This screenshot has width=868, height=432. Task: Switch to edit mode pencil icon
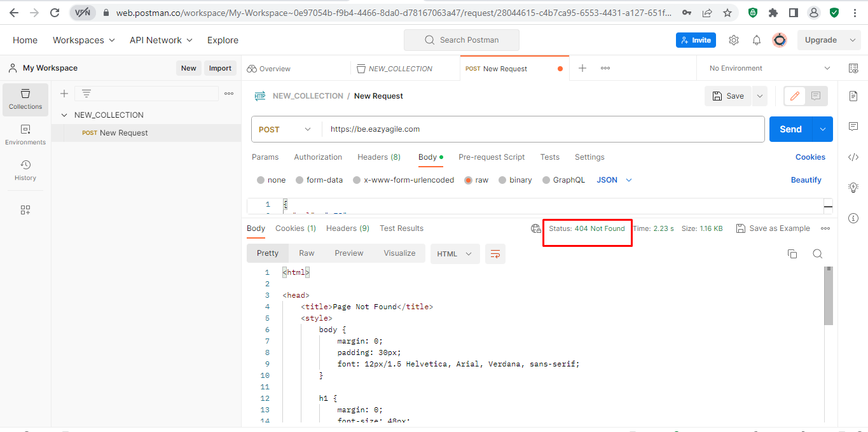pyautogui.click(x=795, y=96)
